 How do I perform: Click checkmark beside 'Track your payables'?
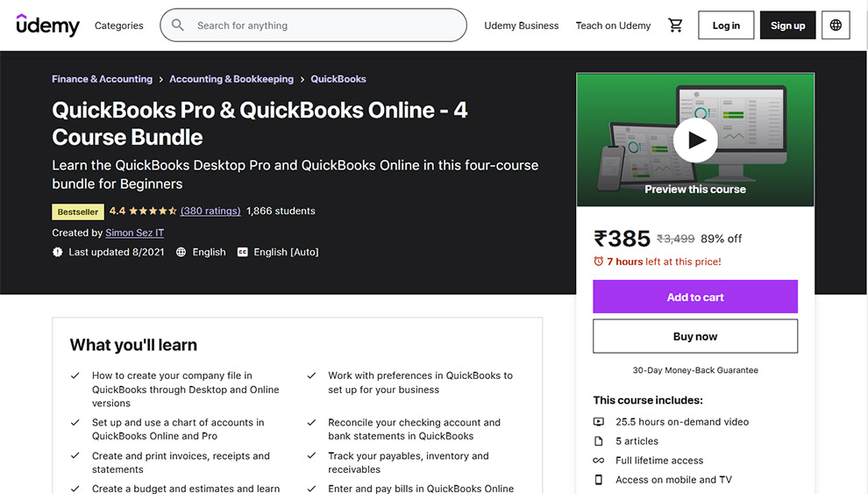pos(311,455)
